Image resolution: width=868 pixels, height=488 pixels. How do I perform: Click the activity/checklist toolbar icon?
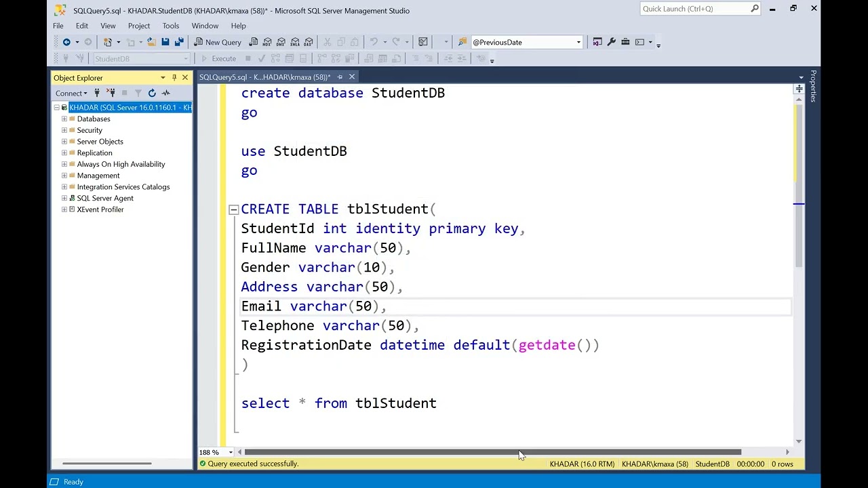[x=423, y=42]
